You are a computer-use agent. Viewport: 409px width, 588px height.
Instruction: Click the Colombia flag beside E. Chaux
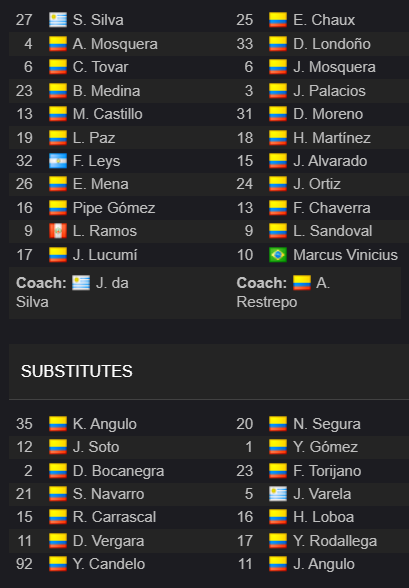tap(278, 20)
